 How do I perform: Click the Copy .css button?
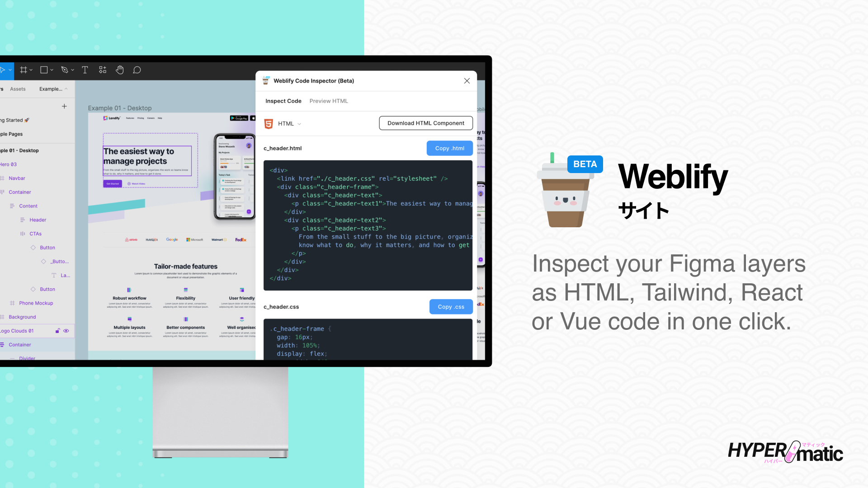pyautogui.click(x=450, y=306)
